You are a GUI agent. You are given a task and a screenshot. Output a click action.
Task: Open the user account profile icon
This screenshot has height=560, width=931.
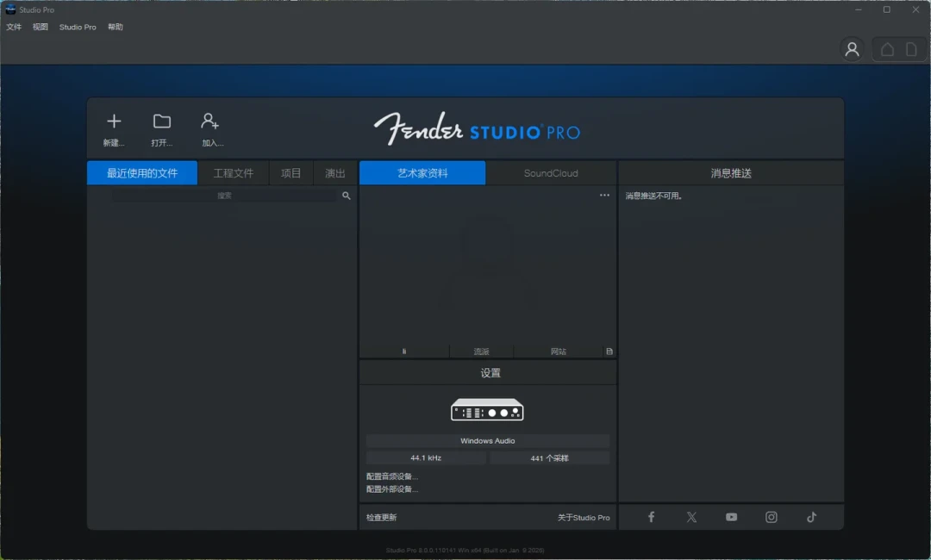852,49
